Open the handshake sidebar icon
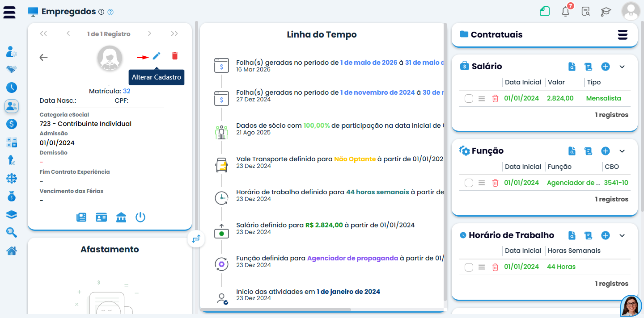The height and width of the screenshot is (318, 644). click(12, 69)
